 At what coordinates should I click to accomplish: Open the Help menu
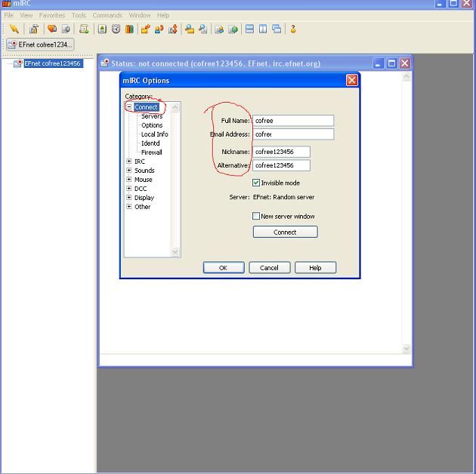click(163, 15)
